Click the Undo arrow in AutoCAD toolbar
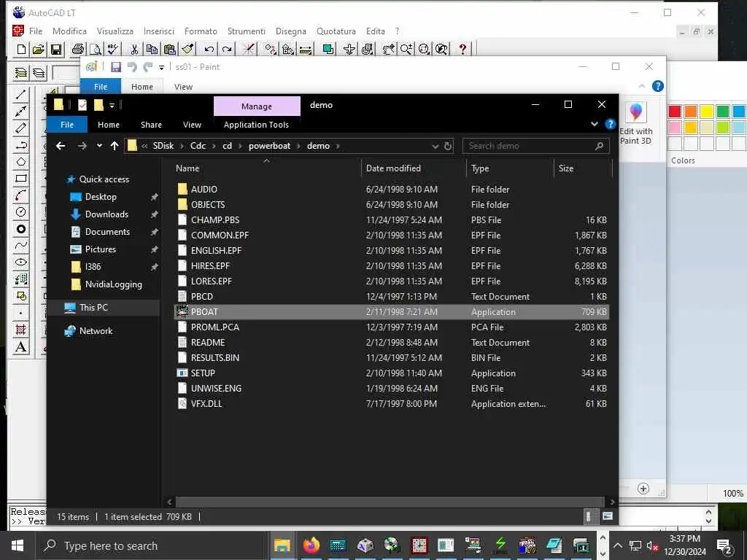 click(x=209, y=49)
